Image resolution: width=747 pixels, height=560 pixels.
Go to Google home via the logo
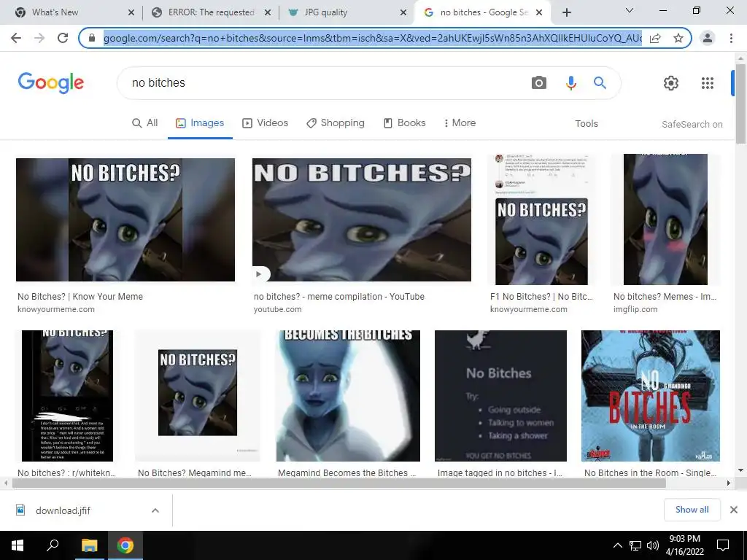tap(51, 83)
